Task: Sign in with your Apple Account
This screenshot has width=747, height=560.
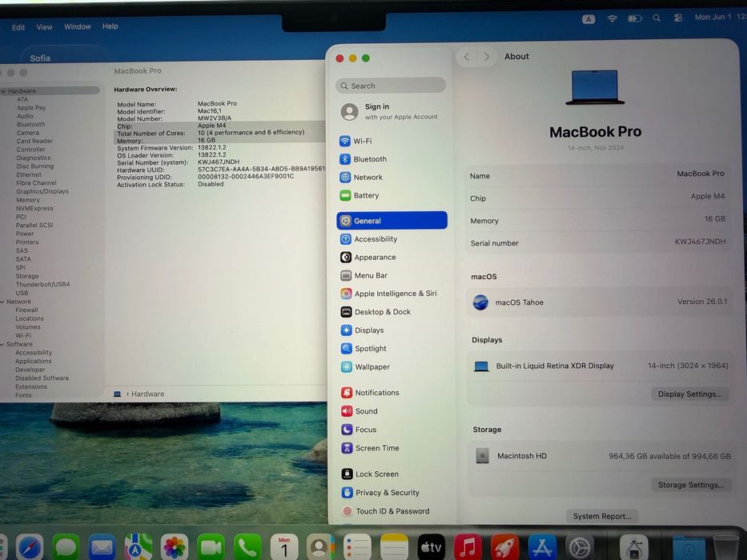Action: 391,111
